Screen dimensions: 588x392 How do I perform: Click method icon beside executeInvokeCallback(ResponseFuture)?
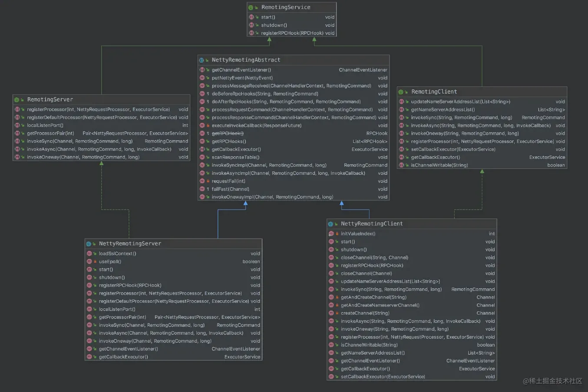tap(202, 125)
